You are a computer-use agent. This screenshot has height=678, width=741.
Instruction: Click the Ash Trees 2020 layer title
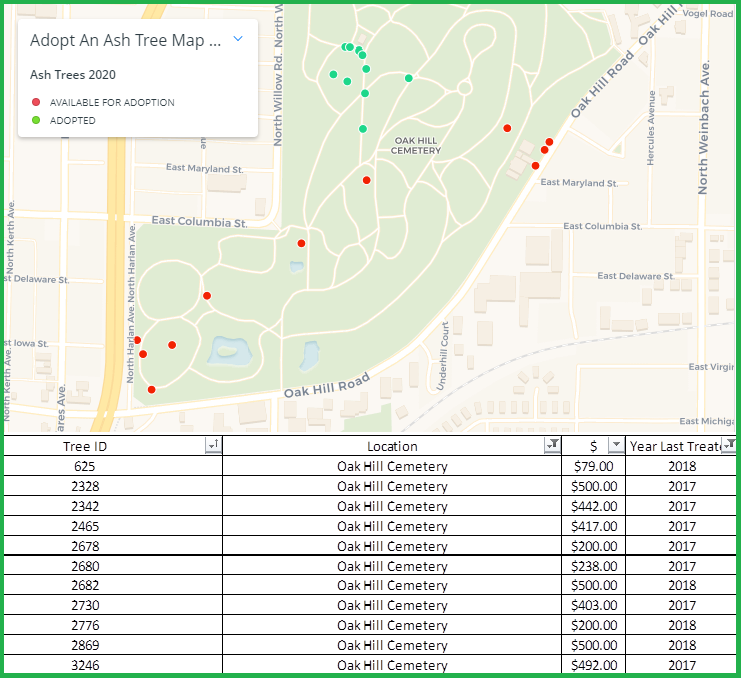[73, 75]
